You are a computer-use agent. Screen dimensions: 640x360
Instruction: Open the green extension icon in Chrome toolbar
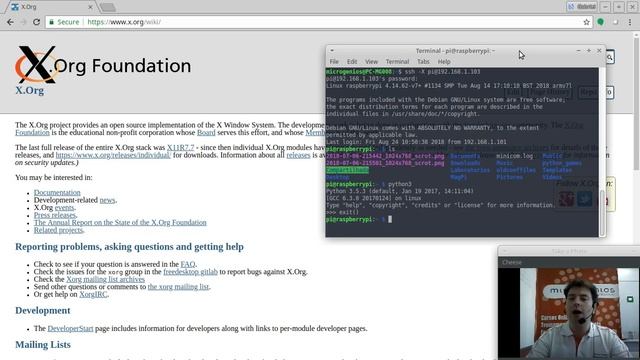tap(600, 22)
